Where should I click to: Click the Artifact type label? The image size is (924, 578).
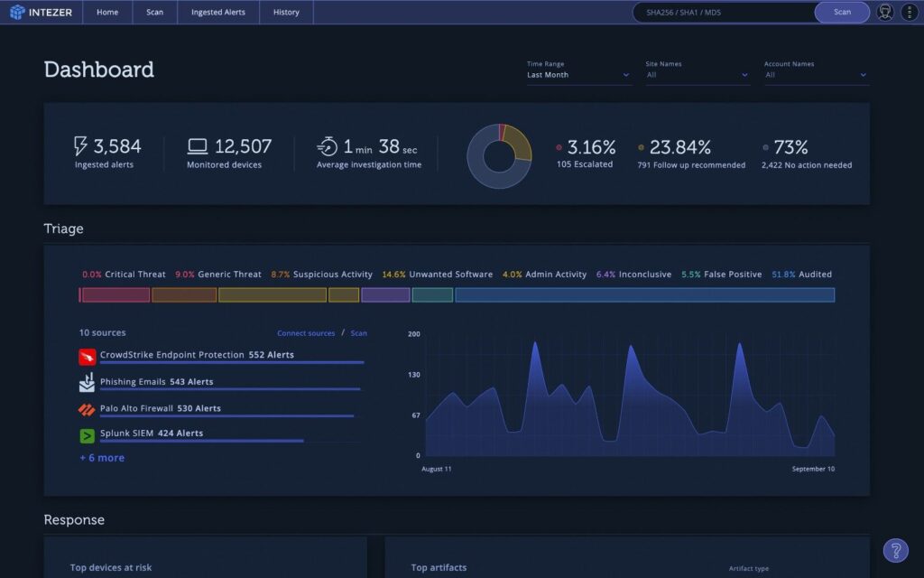[748, 569]
